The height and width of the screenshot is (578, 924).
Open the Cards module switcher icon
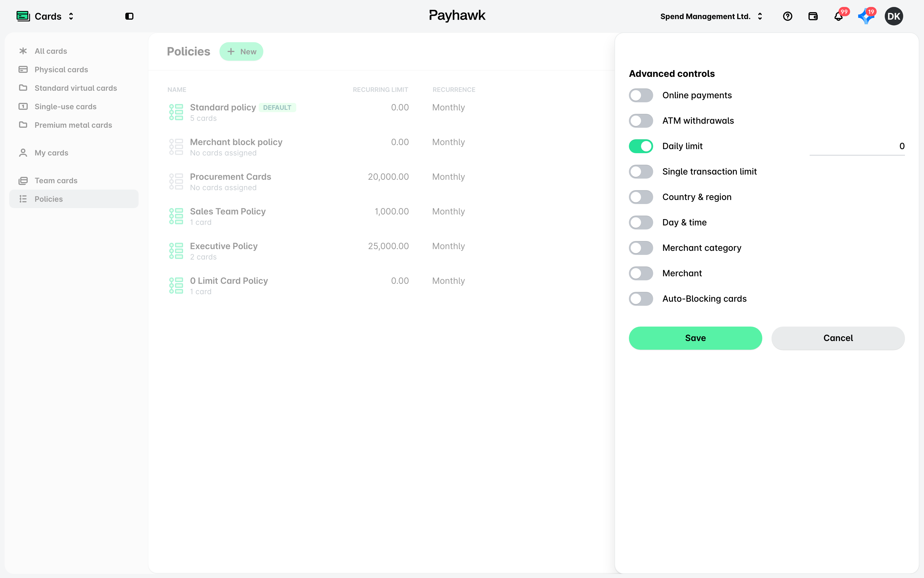pos(23,16)
